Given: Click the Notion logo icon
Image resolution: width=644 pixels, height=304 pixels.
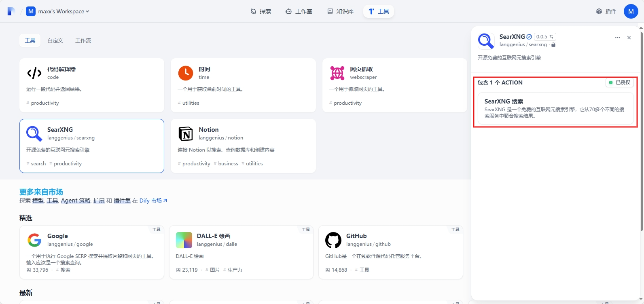Looking at the screenshot, I should tap(186, 134).
